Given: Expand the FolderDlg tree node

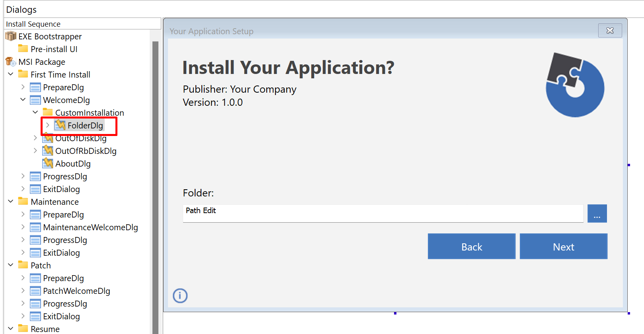Looking at the screenshot, I should click(x=47, y=125).
